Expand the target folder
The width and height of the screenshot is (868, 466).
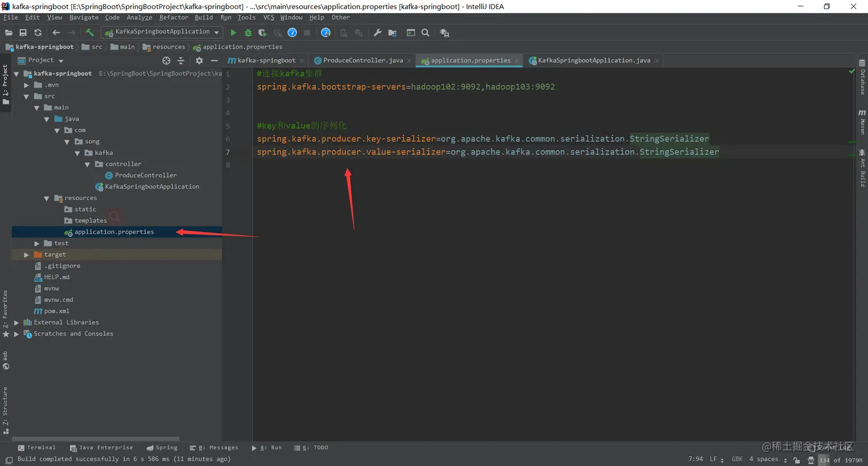tap(26, 255)
